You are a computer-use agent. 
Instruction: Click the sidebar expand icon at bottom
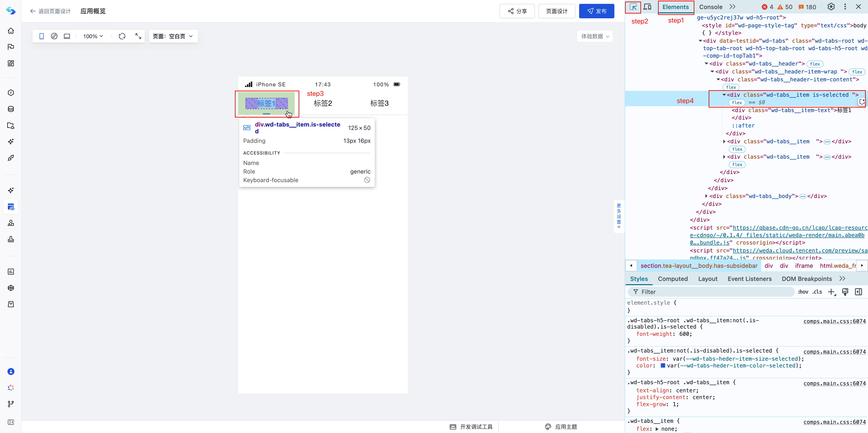point(11,422)
